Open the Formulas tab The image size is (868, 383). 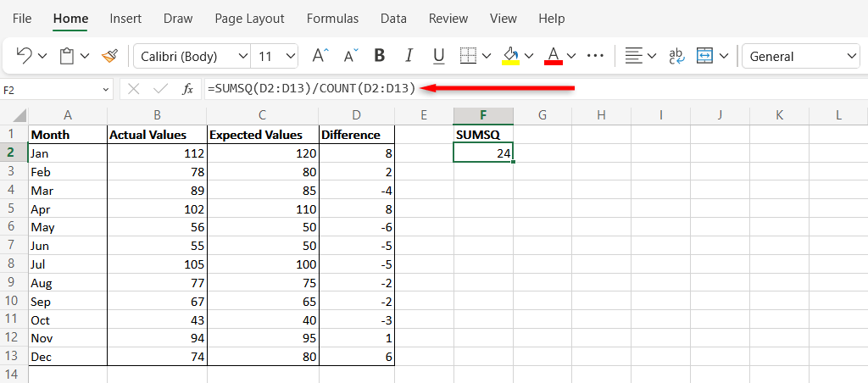tap(332, 18)
